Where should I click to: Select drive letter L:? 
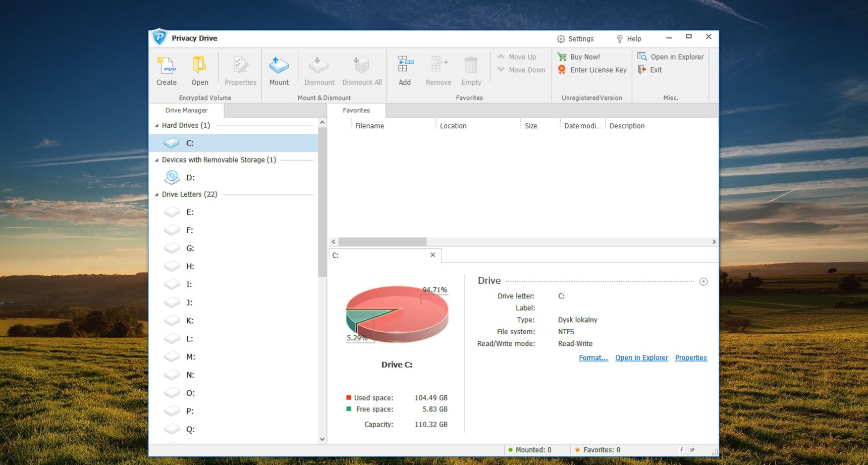[234, 339]
